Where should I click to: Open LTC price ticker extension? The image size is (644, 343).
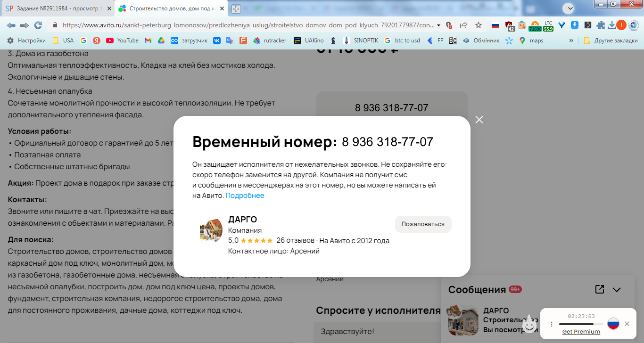(x=548, y=26)
